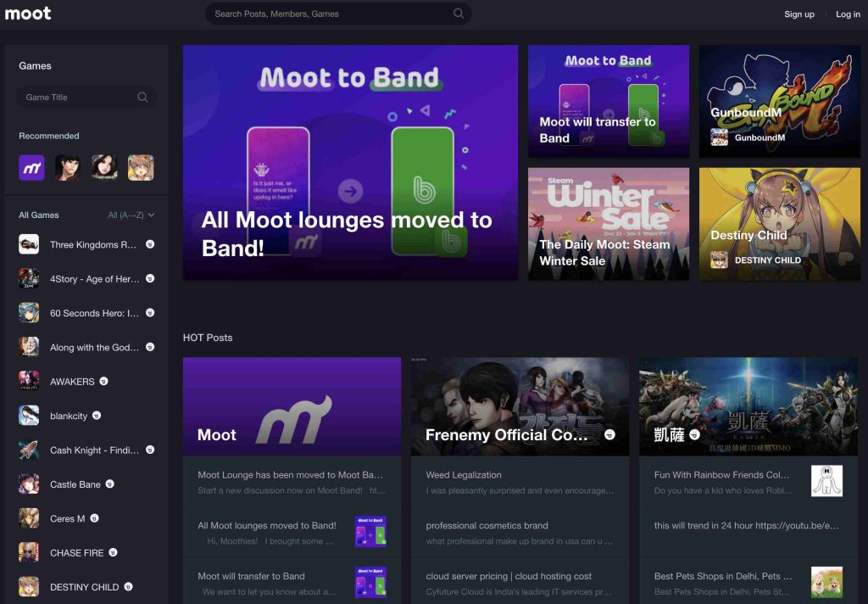Open the this will trend in 24 hour post
Viewport: 868px width, 604px height.
coord(748,533)
